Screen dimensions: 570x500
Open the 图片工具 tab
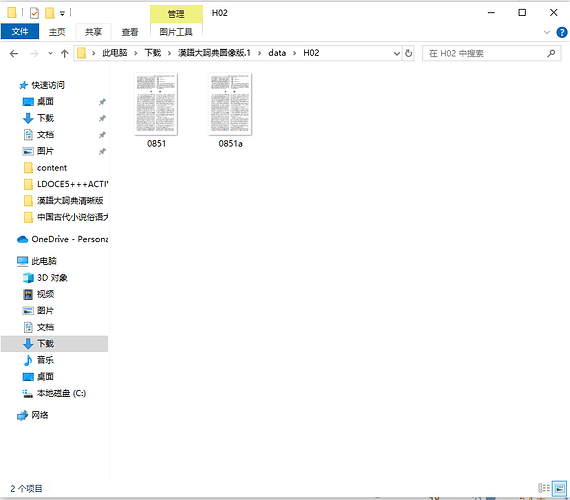click(176, 32)
